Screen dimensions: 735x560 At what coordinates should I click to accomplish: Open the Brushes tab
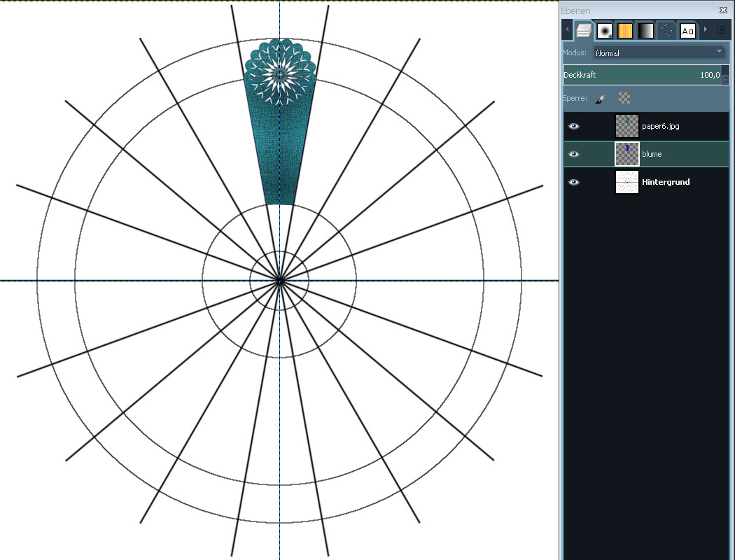pos(605,30)
